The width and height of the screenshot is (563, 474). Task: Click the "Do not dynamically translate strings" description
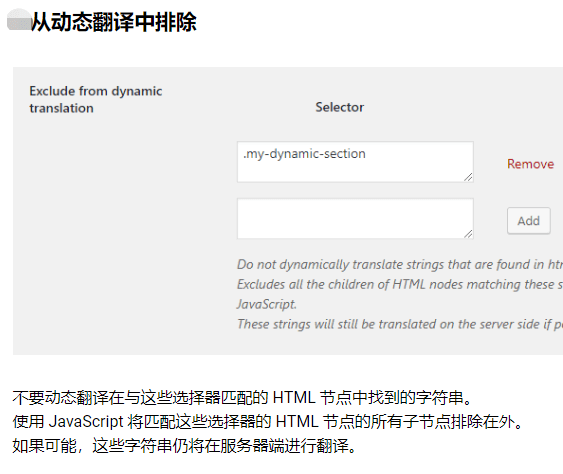click(400, 265)
